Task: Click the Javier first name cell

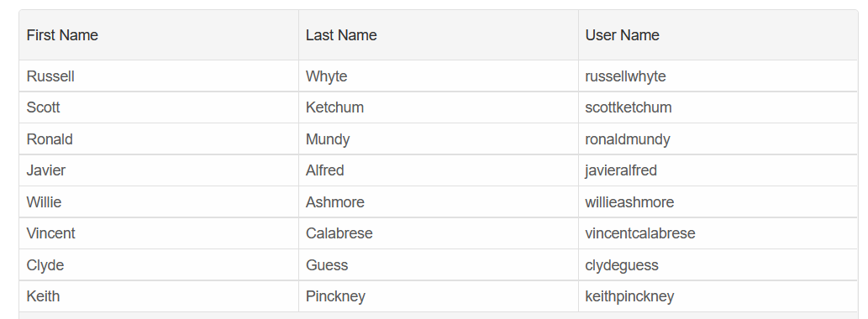Action: coord(159,170)
